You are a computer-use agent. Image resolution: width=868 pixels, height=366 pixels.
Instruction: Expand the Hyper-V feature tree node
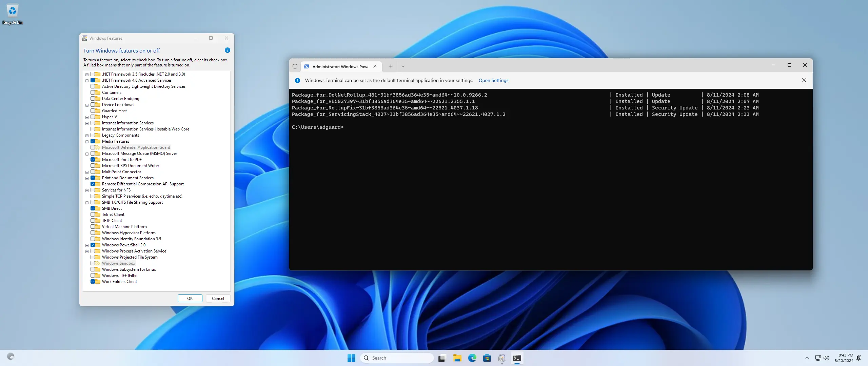click(x=87, y=117)
